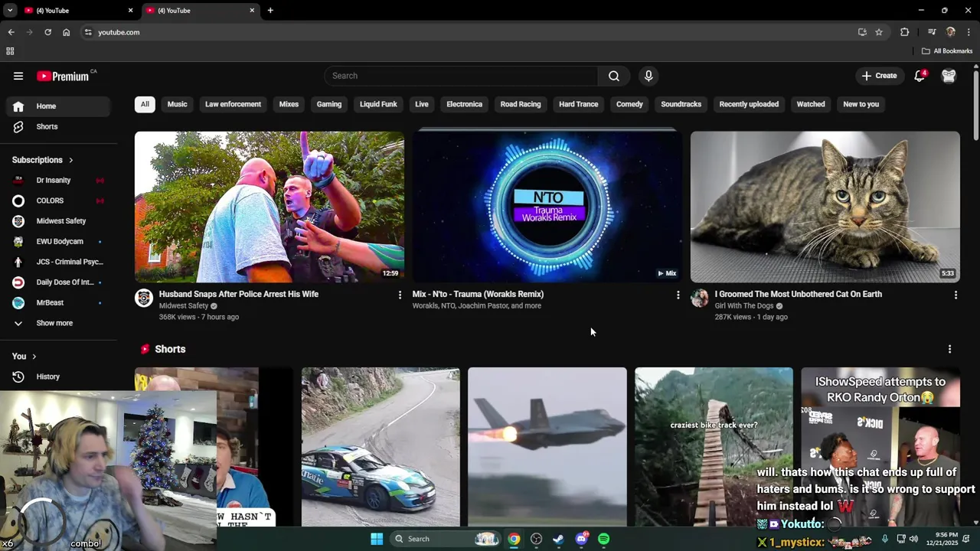980x551 pixels.
Task: Reload the page in browser toolbar
Action: (x=47, y=32)
